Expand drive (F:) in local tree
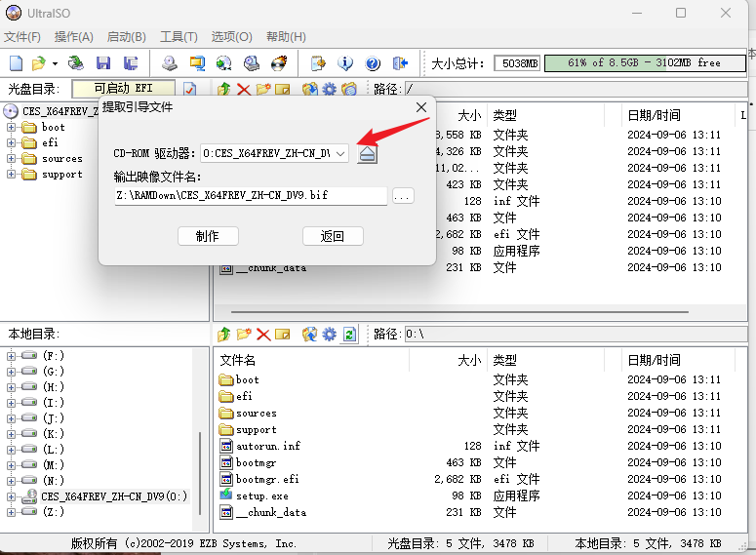The height and width of the screenshot is (555, 756). 11,356
